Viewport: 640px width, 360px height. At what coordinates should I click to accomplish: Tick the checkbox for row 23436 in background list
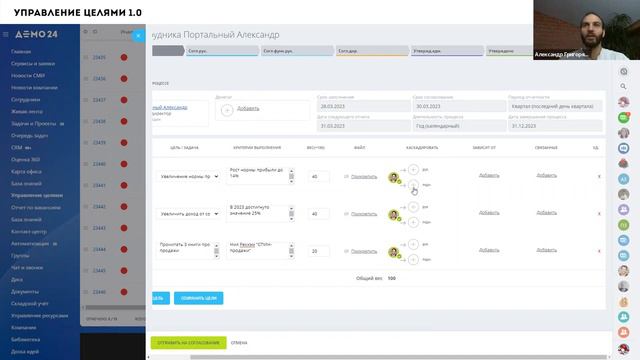tap(86, 79)
